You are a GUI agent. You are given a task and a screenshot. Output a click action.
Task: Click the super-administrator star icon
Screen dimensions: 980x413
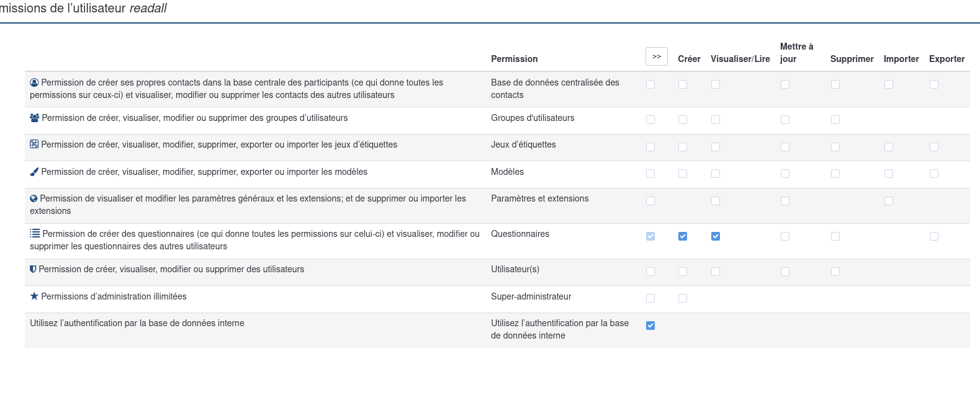34,296
